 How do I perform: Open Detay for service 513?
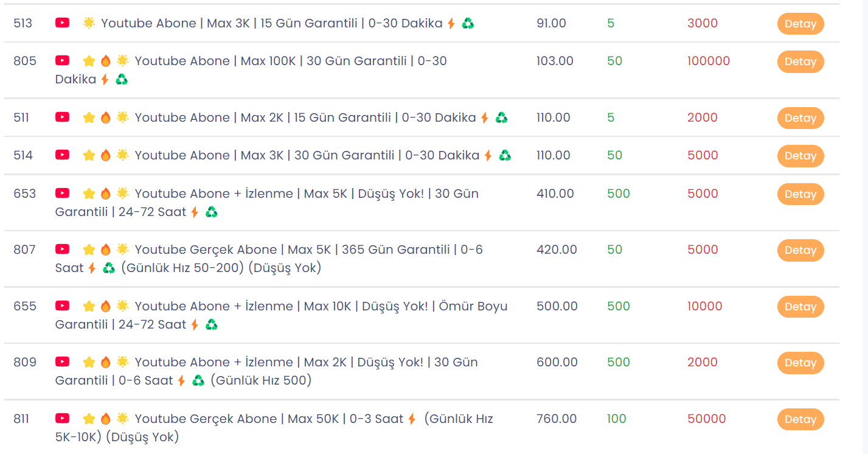click(800, 24)
